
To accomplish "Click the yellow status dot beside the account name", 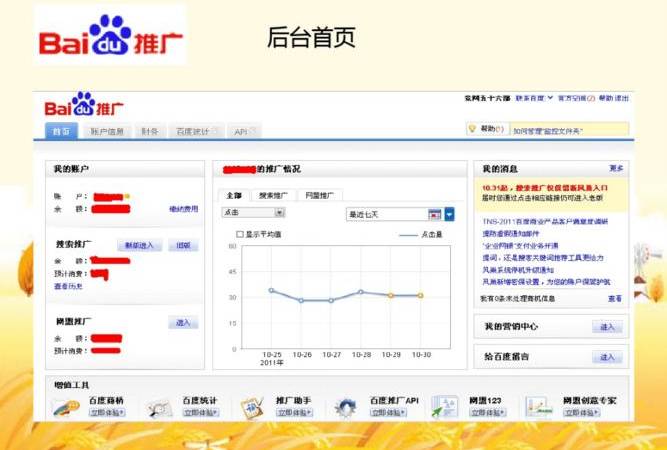I will pos(127,197).
